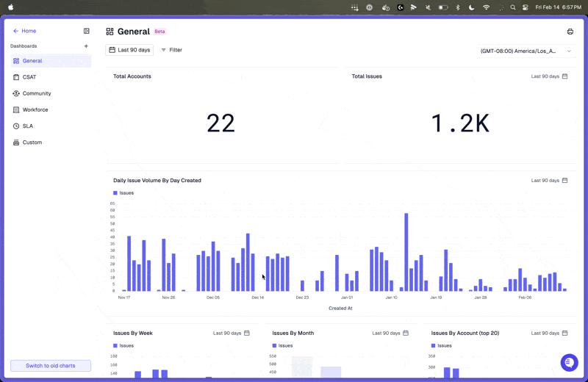Add a new dashboard with plus icon

(86, 46)
